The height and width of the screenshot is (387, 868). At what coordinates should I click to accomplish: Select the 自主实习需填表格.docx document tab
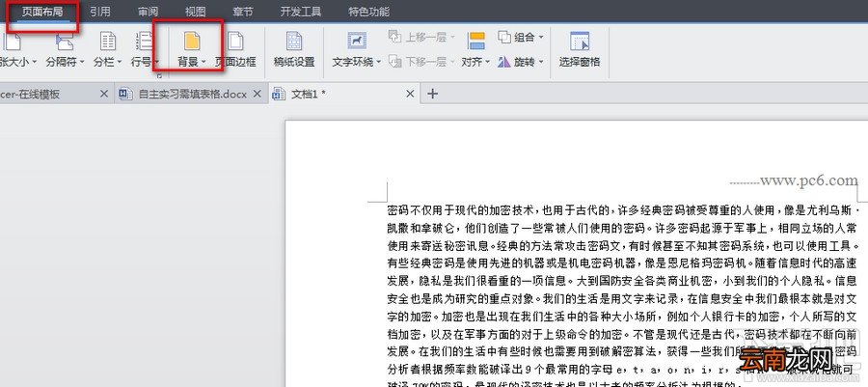[x=191, y=95]
